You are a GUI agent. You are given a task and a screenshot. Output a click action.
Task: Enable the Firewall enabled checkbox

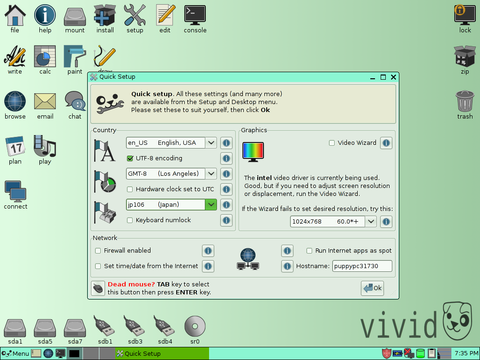(x=98, y=251)
